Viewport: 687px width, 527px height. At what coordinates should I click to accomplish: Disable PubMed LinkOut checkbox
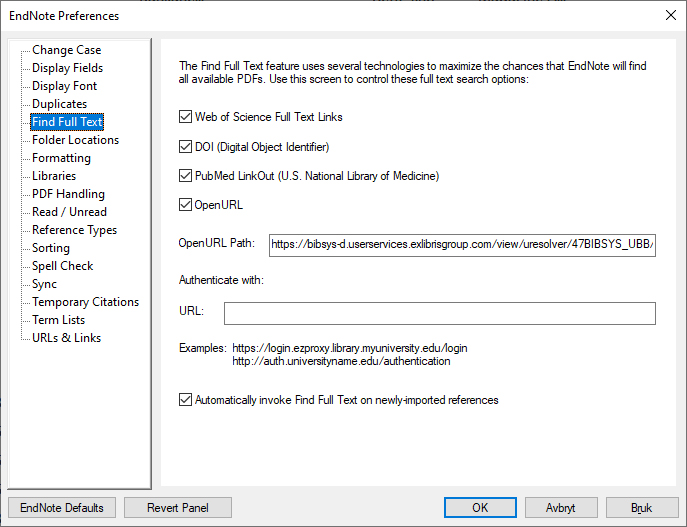pos(185,176)
